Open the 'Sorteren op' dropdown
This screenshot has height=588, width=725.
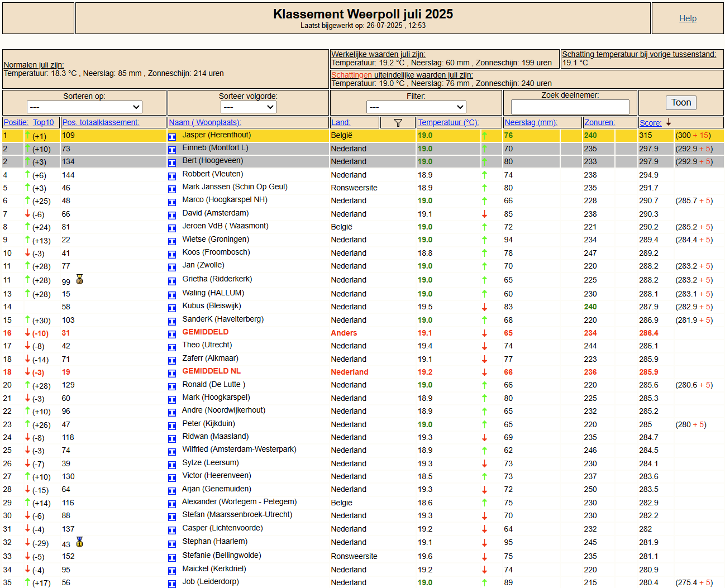pyautogui.click(x=84, y=107)
